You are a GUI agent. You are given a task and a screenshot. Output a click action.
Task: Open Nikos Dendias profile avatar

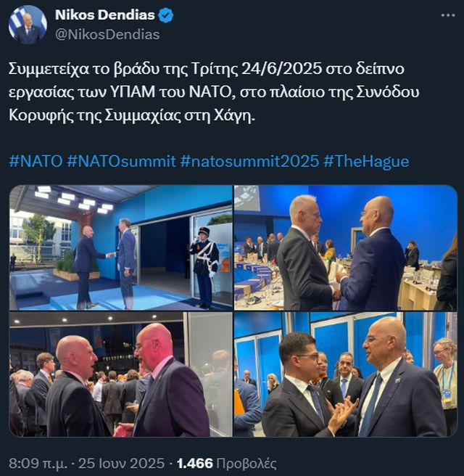tap(28, 24)
